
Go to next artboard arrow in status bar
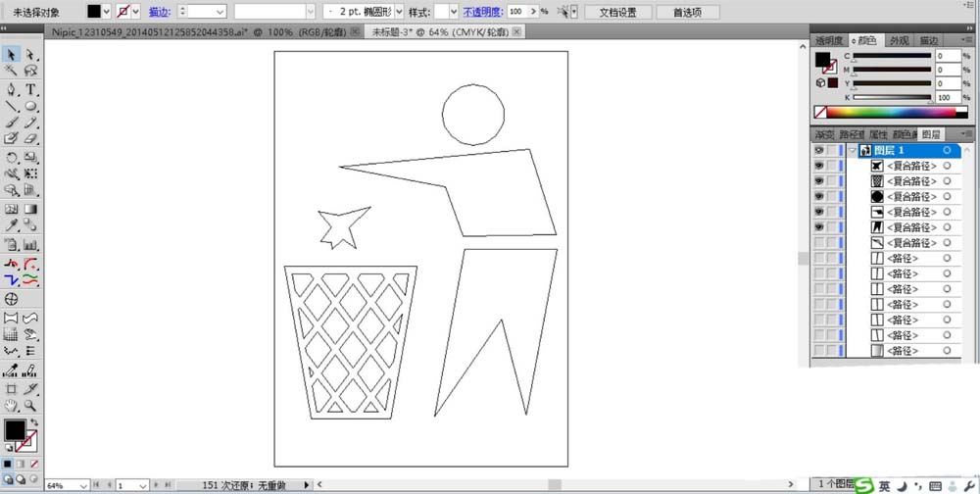(x=157, y=484)
